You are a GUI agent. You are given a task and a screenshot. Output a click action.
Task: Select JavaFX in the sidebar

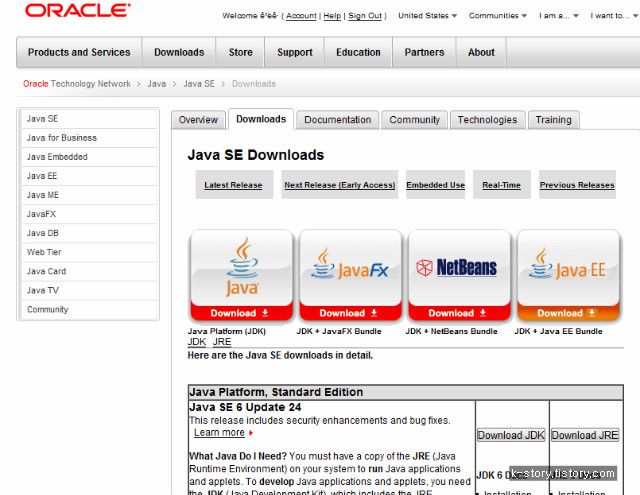pyautogui.click(x=89, y=214)
